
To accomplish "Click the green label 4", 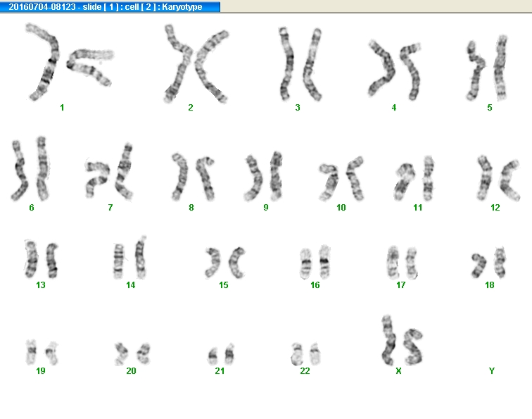I will [393, 108].
